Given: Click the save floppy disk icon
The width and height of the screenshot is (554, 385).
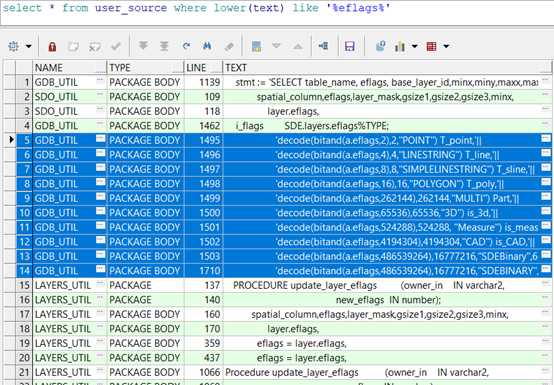Looking at the screenshot, I should tap(349, 46).
